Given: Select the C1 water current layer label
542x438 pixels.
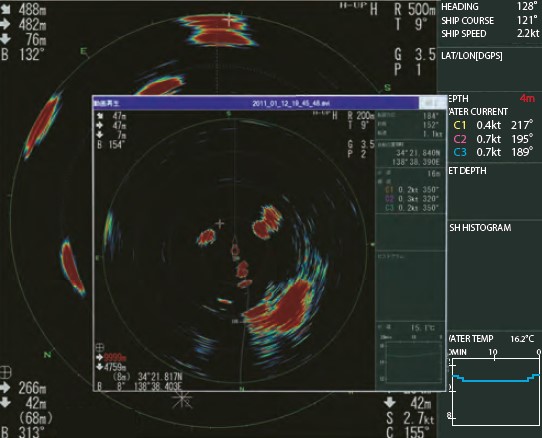Looking at the screenshot, I should (460, 125).
